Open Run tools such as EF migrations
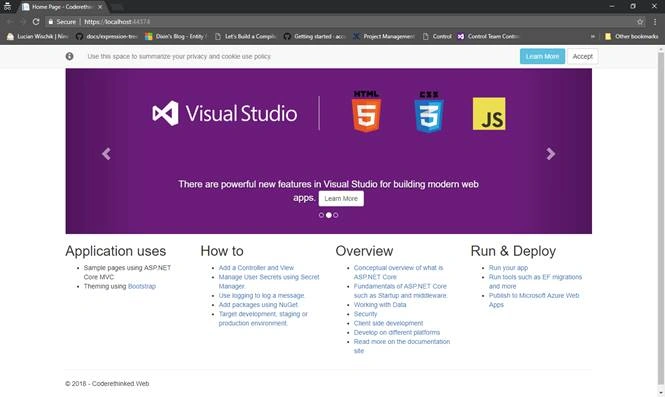 tap(535, 282)
